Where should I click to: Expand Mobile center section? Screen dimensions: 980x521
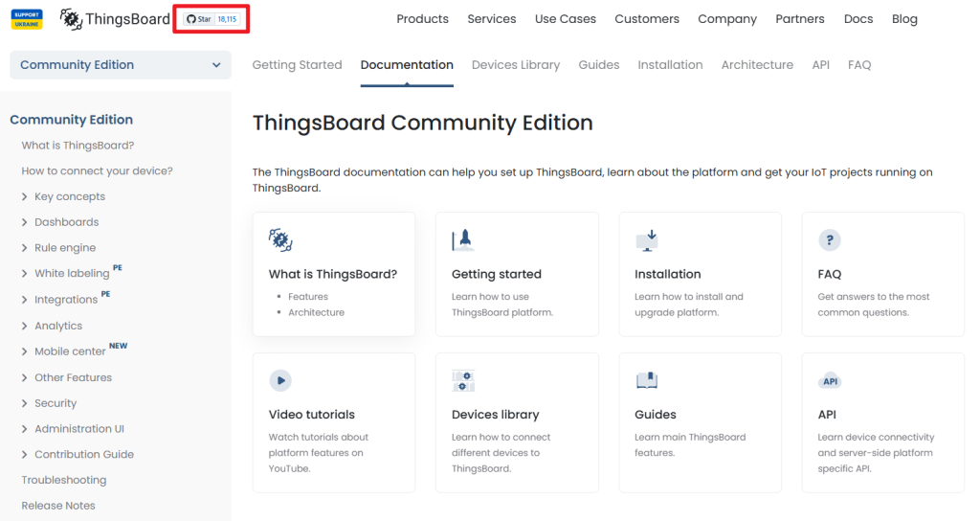pyautogui.click(x=24, y=351)
